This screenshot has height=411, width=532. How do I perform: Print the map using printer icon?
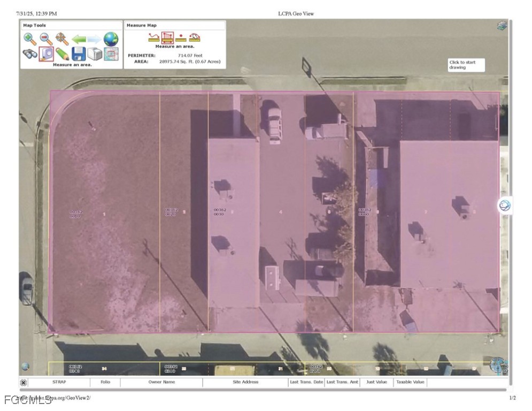pyautogui.click(x=95, y=54)
